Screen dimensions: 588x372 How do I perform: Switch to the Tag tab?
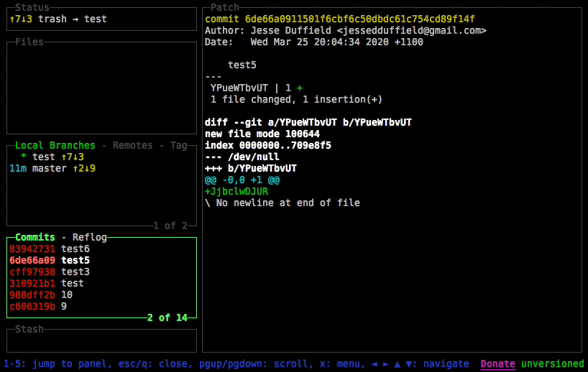point(178,145)
